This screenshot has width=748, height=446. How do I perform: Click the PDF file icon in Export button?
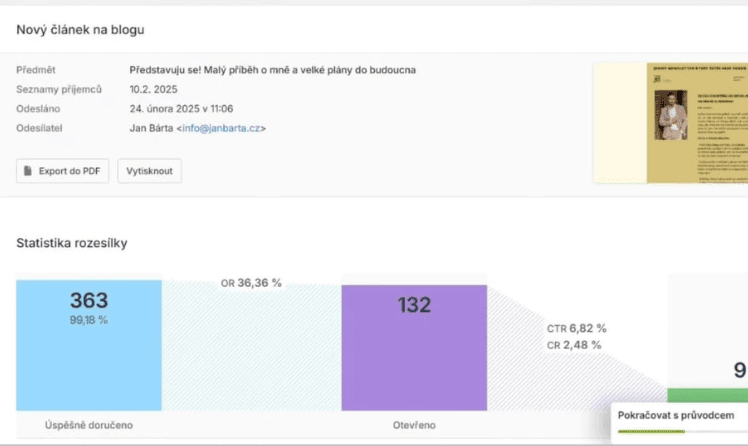tap(29, 171)
